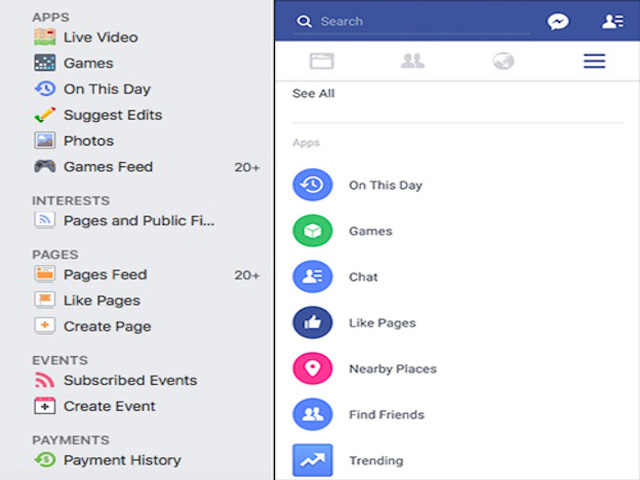Image resolution: width=640 pixels, height=480 pixels.
Task: Click the Live Video map icon
Action: (45, 37)
